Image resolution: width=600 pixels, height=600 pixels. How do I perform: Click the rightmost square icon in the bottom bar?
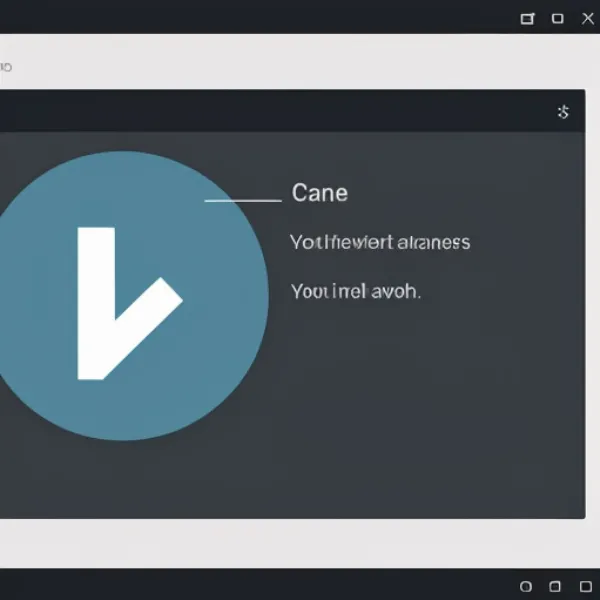[x=586, y=586]
